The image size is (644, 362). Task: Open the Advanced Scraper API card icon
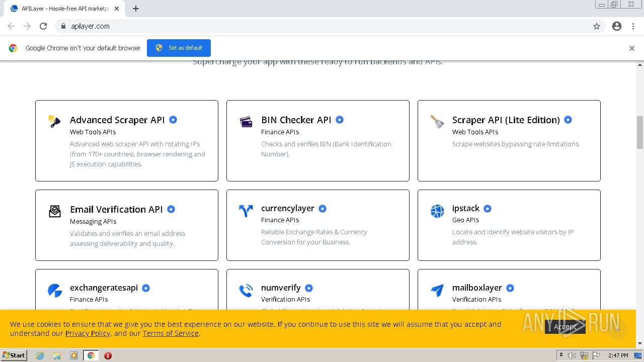click(54, 121)
